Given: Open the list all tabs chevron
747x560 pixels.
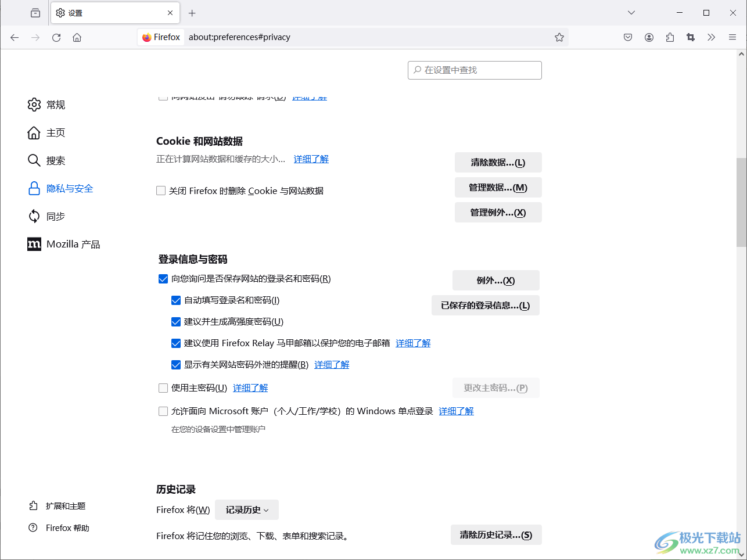Looking at the screenshot, I should tap(631, 13).
